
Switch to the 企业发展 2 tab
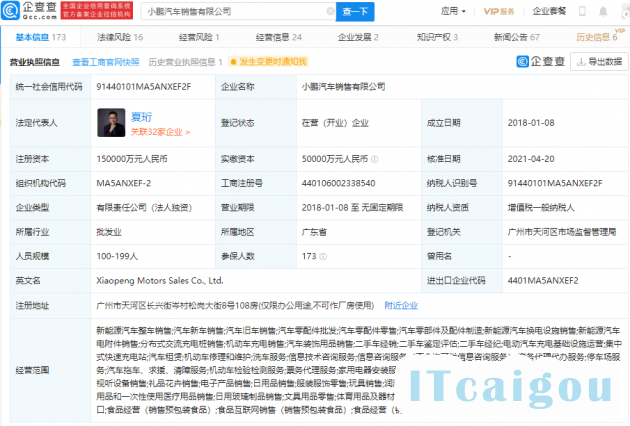point(358,37)
